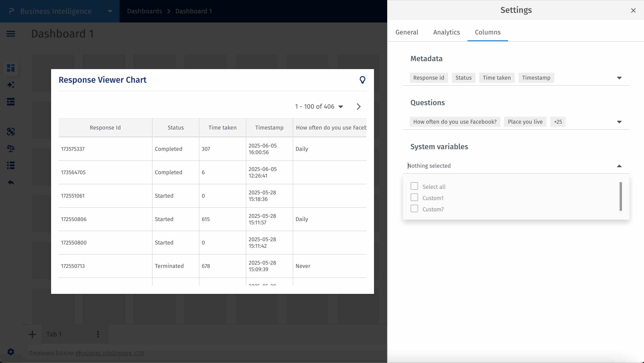
Task: Click the reply arrow icon in sidebar
Action: [11, 183]
